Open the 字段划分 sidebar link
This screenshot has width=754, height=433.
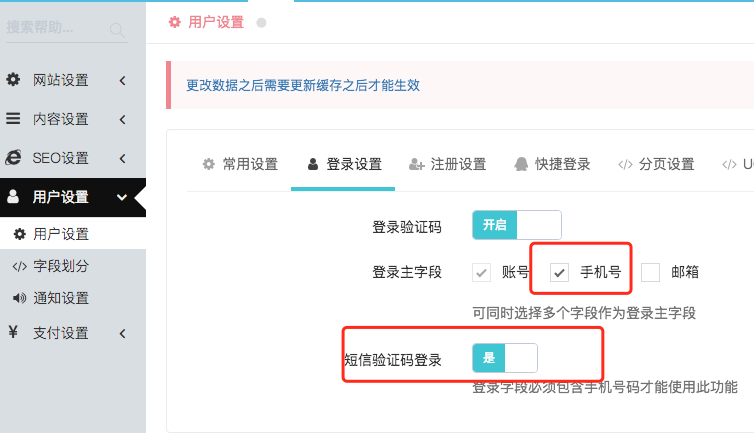[x=61, y=266]
